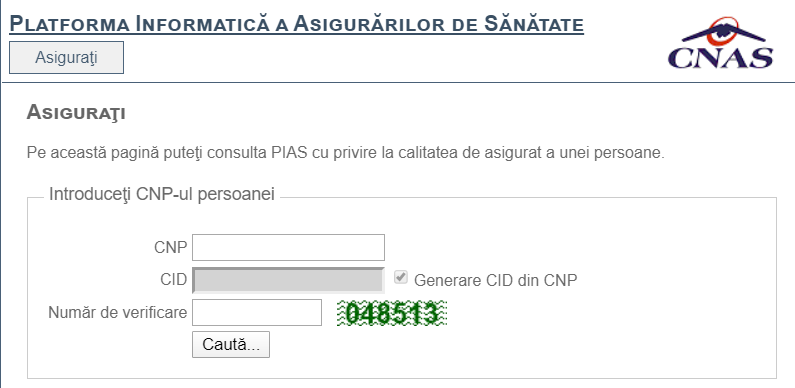Screen dimensions: 795x388
Task: Click the CNP field label
Action: click(170, 248)
